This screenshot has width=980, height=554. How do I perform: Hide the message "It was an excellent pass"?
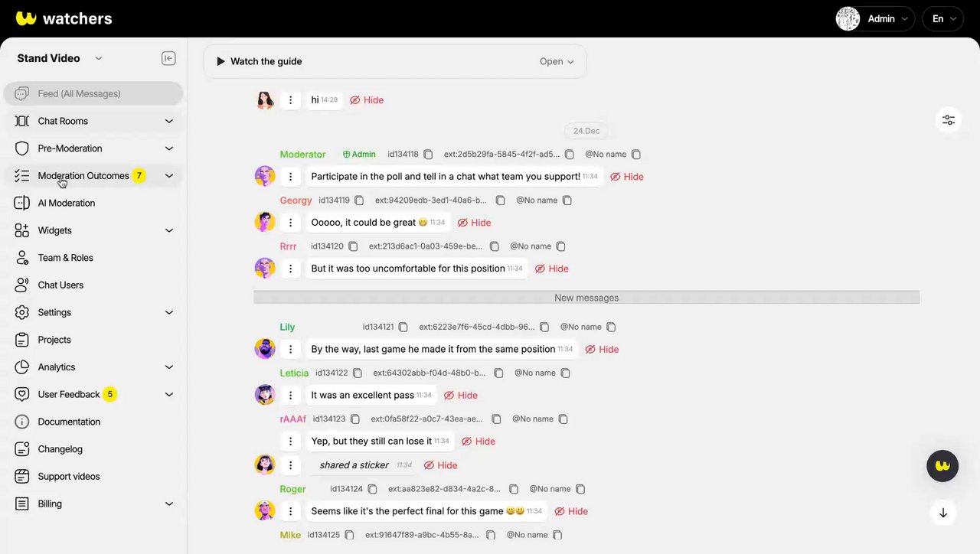[460, 396]
